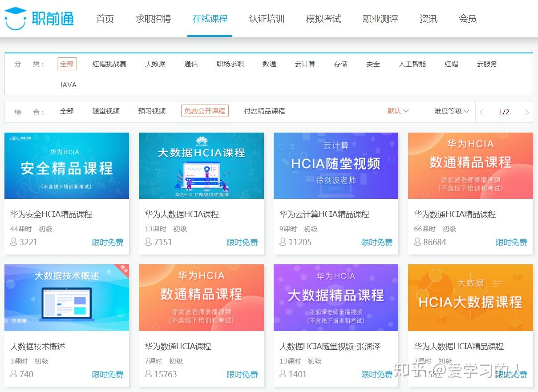Select 免费公开课程 filter

click(205, 111)
